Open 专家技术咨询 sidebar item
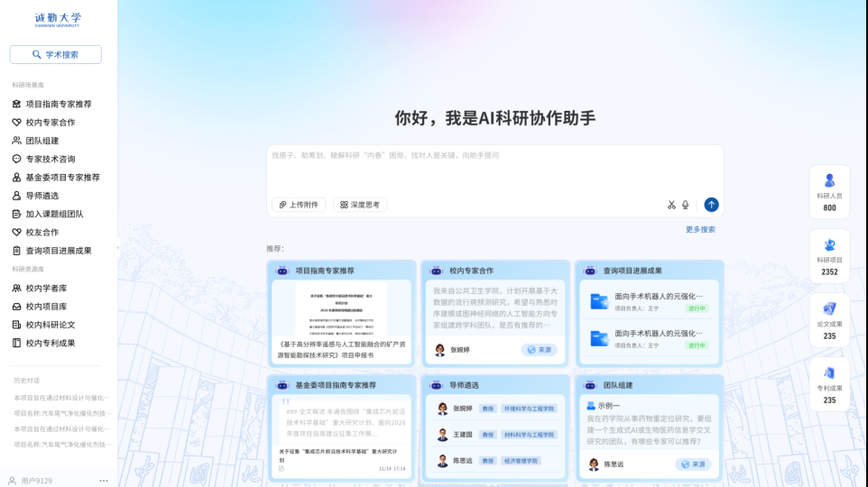 (x=43, y=159)
